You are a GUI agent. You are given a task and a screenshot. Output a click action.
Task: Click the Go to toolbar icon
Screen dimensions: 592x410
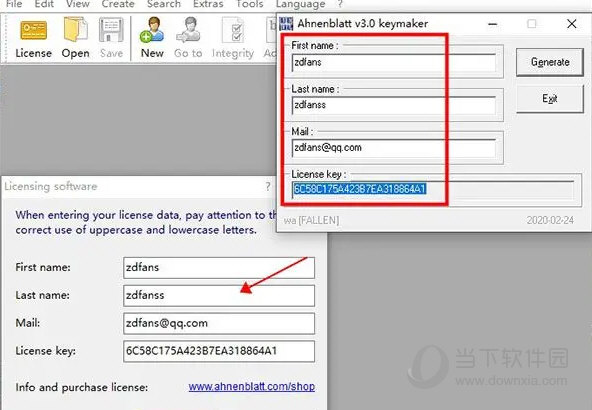click(x=188, y=38)
